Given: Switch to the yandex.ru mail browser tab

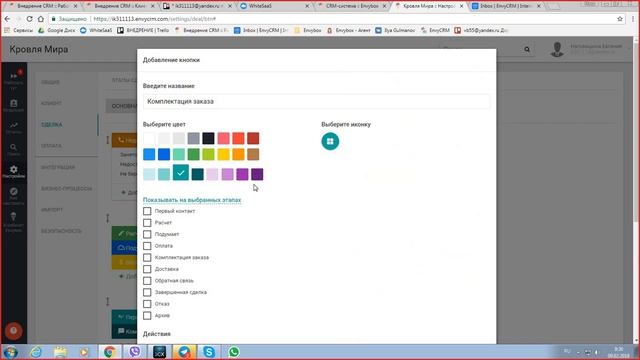Looking at the screenshot, I should (x=198, y=6).
